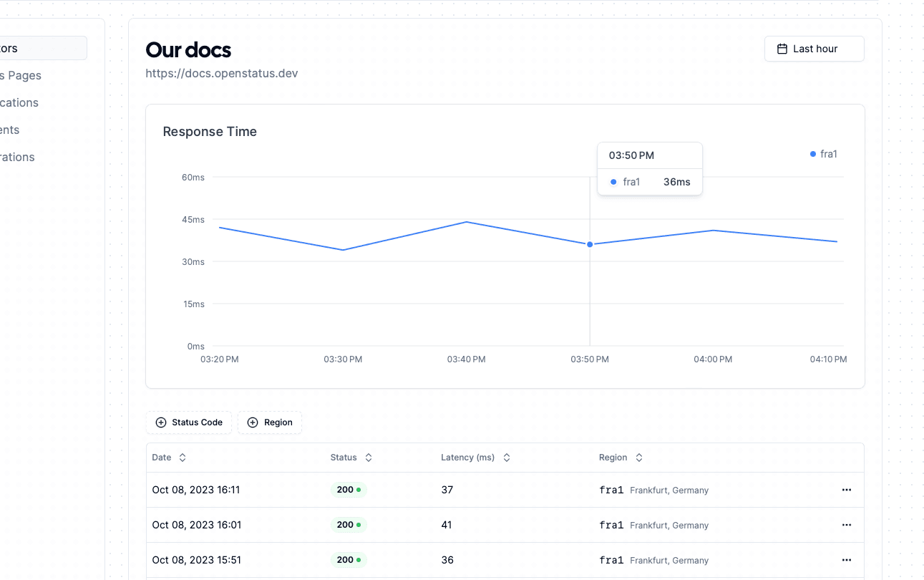Click the green dot in the 16:01 row badge
Screen dimensions: 924x580
tap(359, 524)
